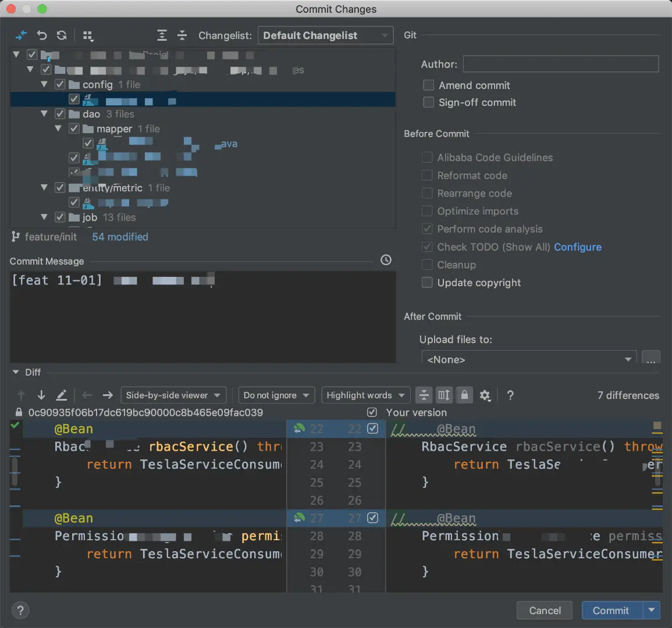Click the Configure link
672x628 pixels.
coord(577,247)
